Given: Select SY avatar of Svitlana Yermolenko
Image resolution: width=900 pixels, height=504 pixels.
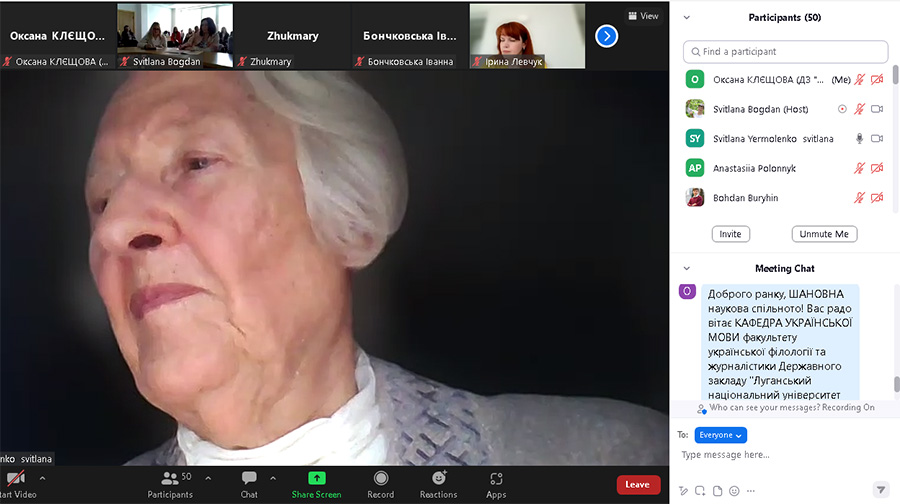Looking at the screenshot, I should (695, 138).
